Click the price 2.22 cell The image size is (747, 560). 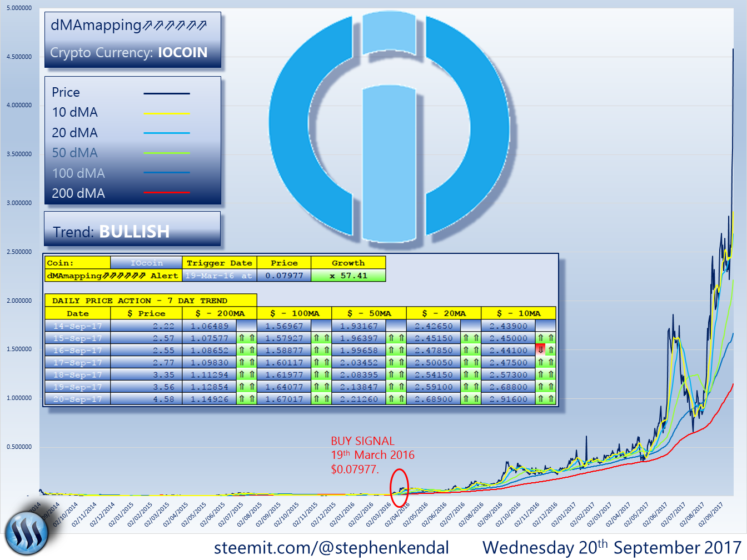147,326
